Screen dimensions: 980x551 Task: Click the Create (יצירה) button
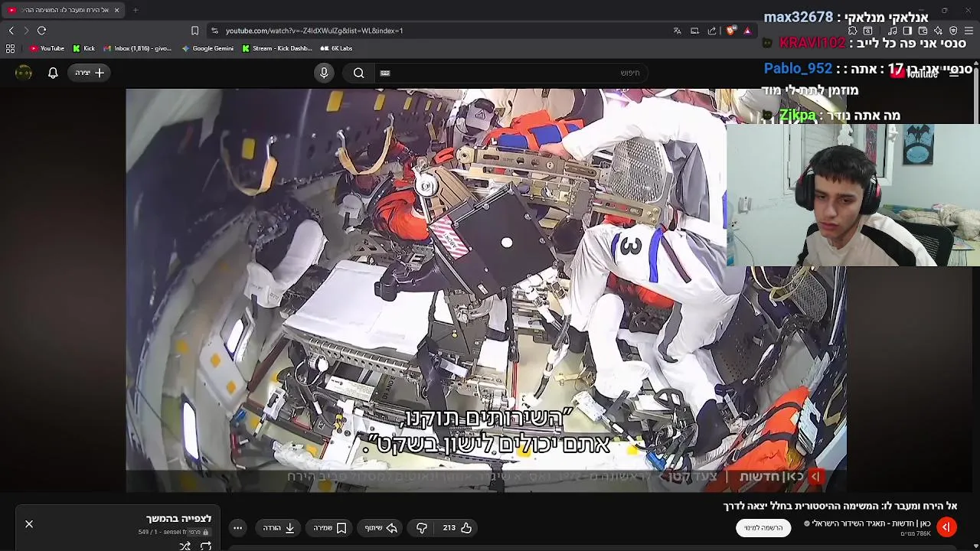click(90, 73)
